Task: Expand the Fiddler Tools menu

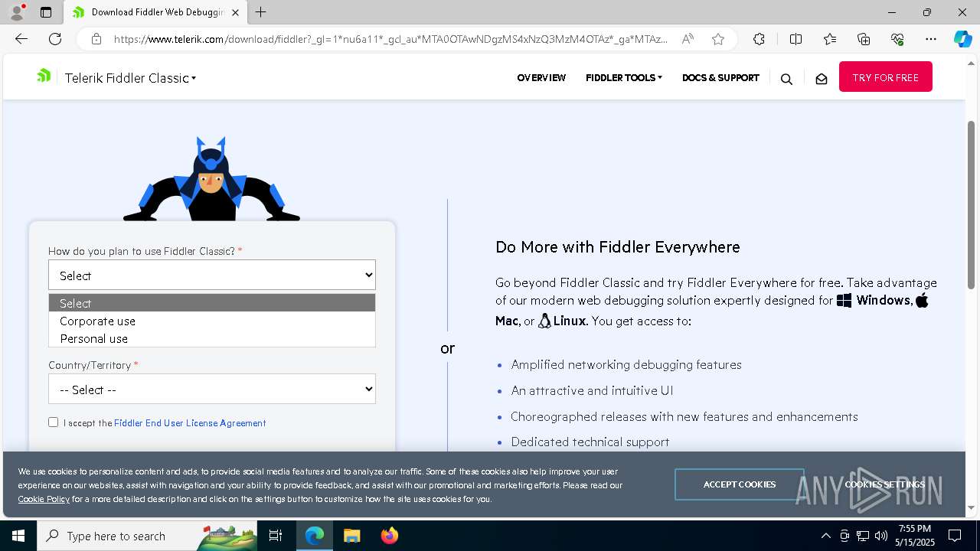Action: [x=624, y=77]
